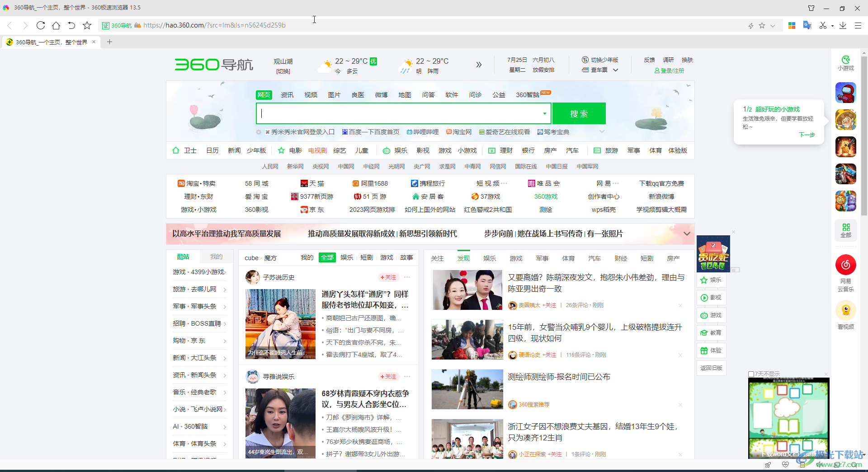Open settings gear beside search suggestions
The width and height of the screenshot is (868, 472).
259,132
